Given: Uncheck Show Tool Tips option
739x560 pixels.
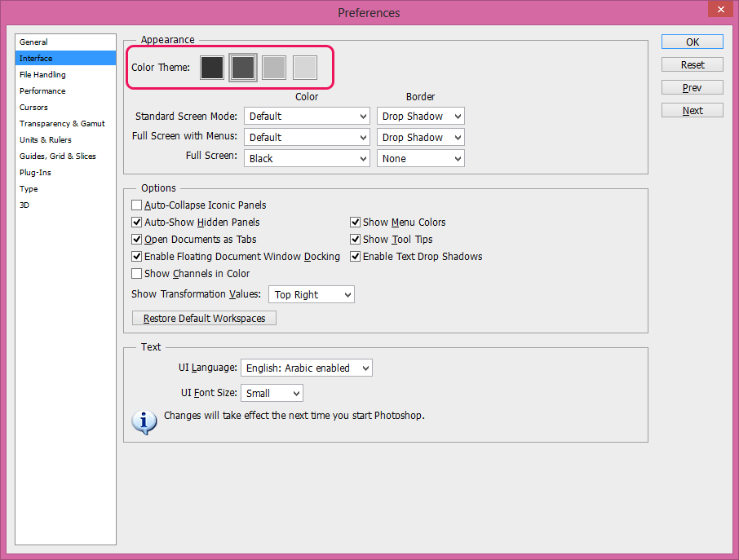Looking at the screenshot, I should [x=356, y=240].
